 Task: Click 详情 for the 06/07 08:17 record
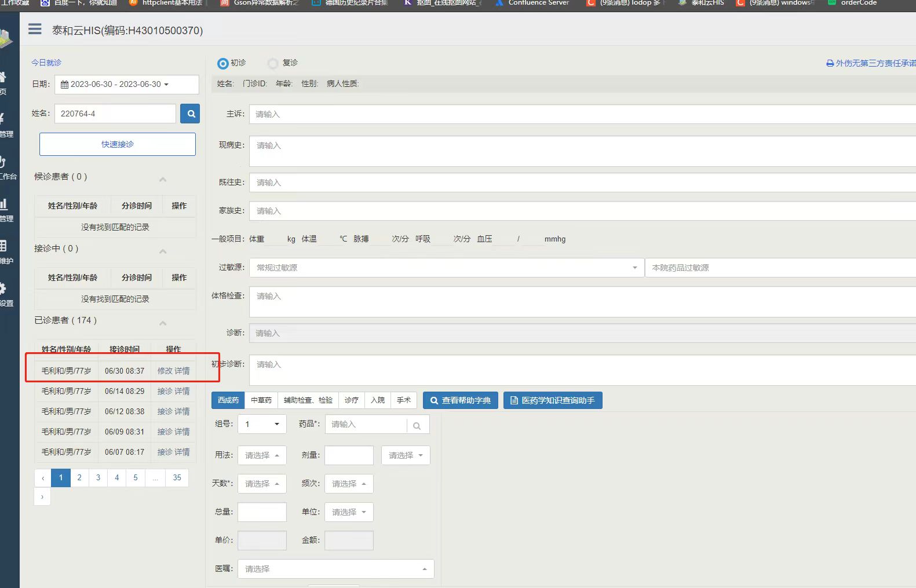coord(182,452)
